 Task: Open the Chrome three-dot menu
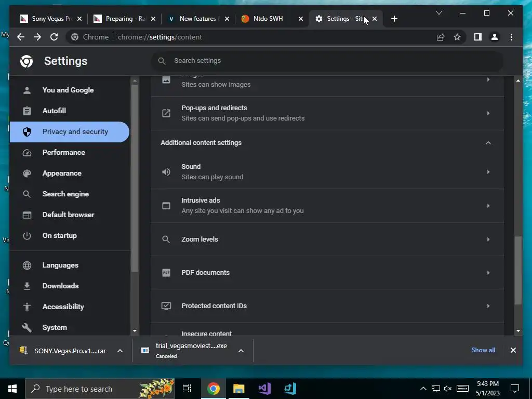pyautogui.click(x=511, y=37)
